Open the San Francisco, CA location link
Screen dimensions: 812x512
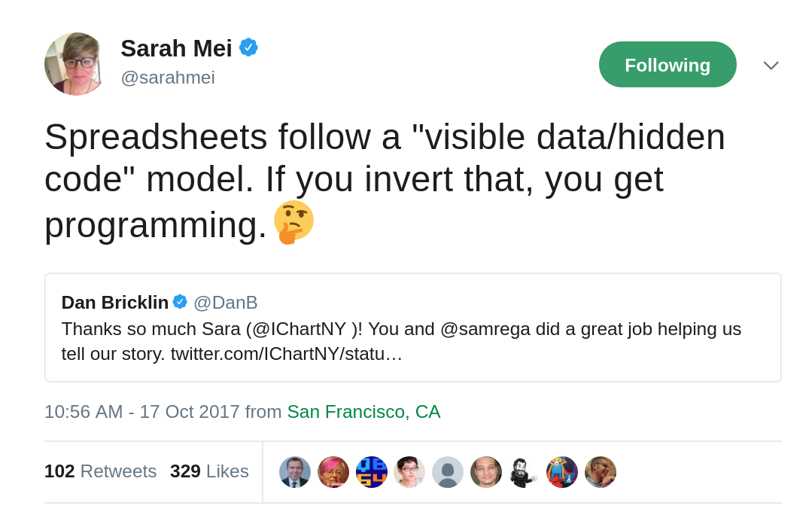(x=363, y=412)
